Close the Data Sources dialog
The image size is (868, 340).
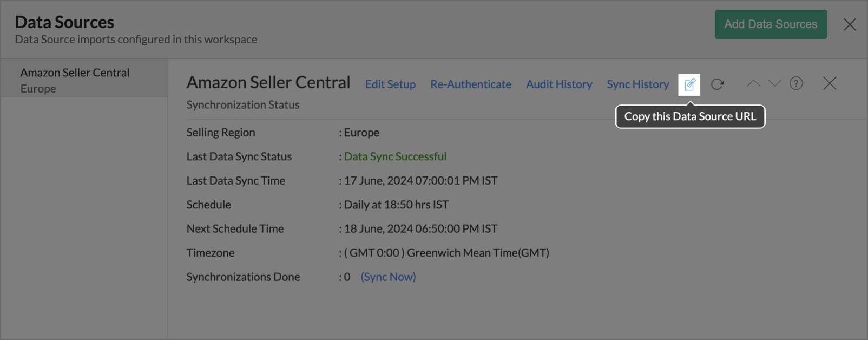pyautogui.click(x=850, y=24)
